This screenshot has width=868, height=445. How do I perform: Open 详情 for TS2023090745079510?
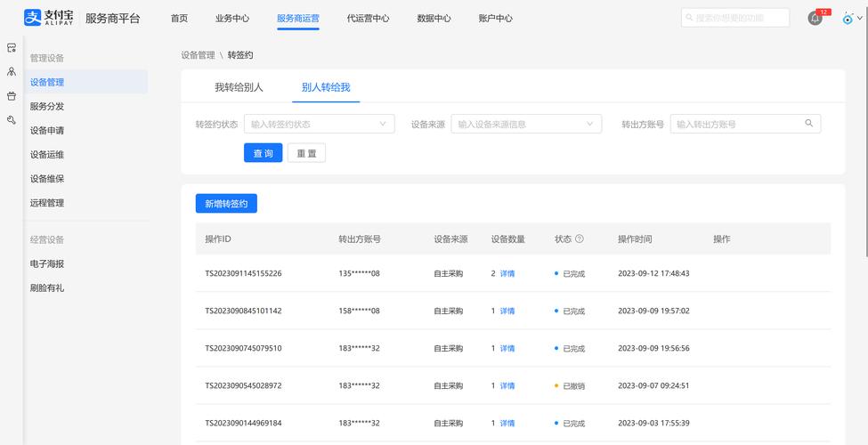(x=507, y=348)
